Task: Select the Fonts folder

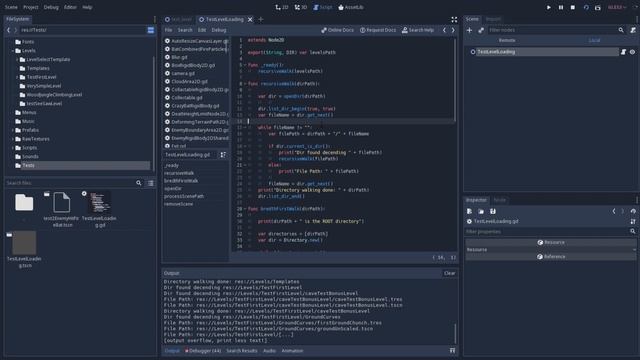Action: click(28, 42)
